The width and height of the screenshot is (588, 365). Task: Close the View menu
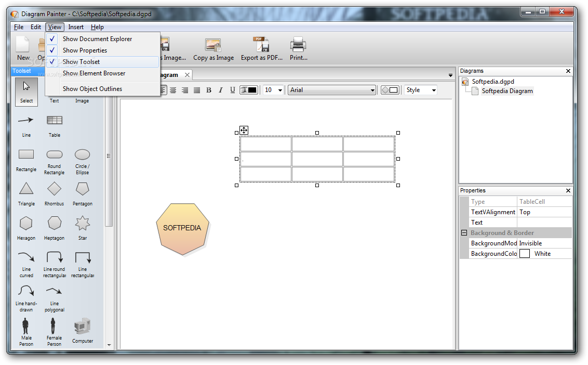point(55,27)
